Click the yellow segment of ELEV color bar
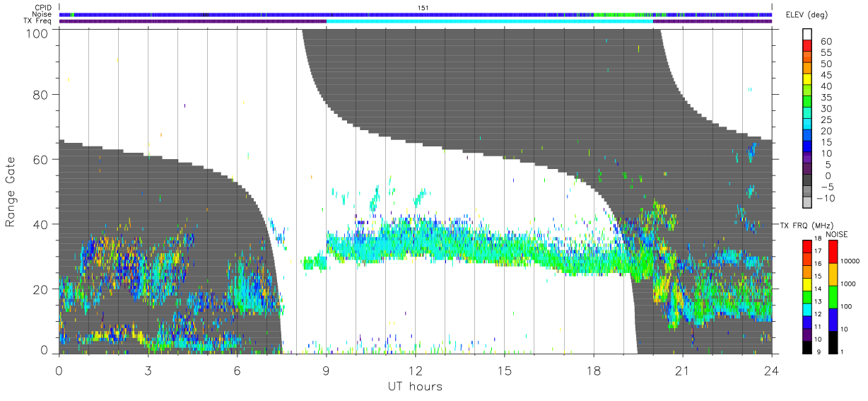868x401 pixels. coord(807,81)
